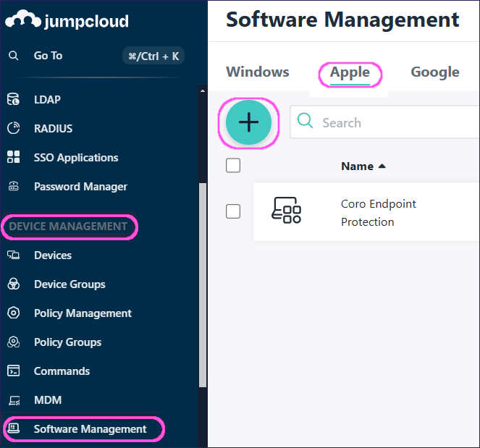Screen dimensions: 480x448
Task: Click the Password Manager icon
Action: pyautogui.click(x=14, y=186)
